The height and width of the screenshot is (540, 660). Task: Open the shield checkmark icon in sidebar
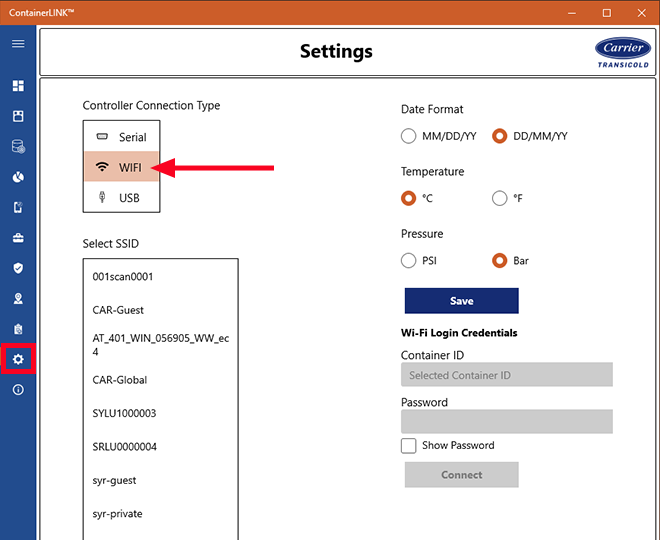tap(18, 268)
